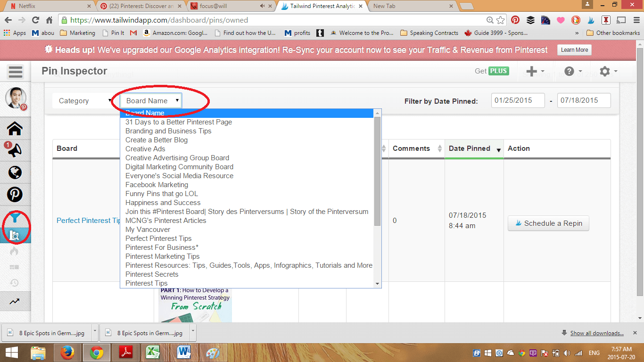Click the Pinterest extension icon in Chrome toolbar
Viewport: 644px width, 362px height.
coord(515,20)
